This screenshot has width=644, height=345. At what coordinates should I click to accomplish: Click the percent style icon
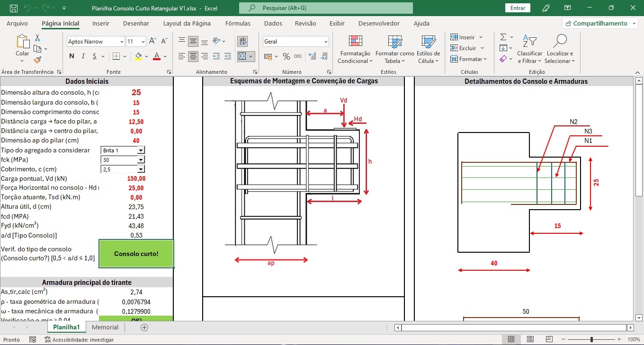pyautogui.click(x=286, y=56)
